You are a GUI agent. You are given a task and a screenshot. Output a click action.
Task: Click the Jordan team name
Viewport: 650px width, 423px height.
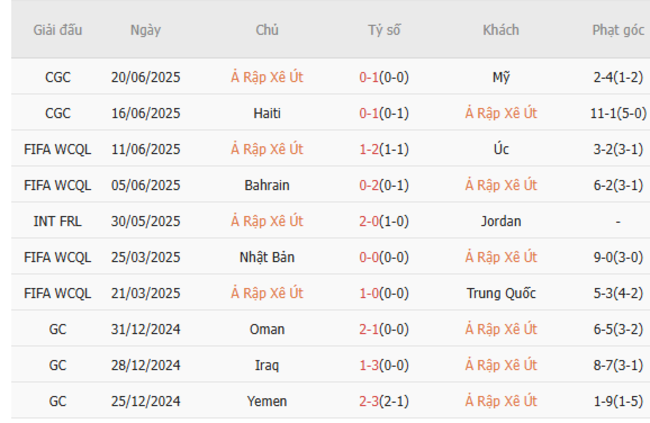(501, 221)
